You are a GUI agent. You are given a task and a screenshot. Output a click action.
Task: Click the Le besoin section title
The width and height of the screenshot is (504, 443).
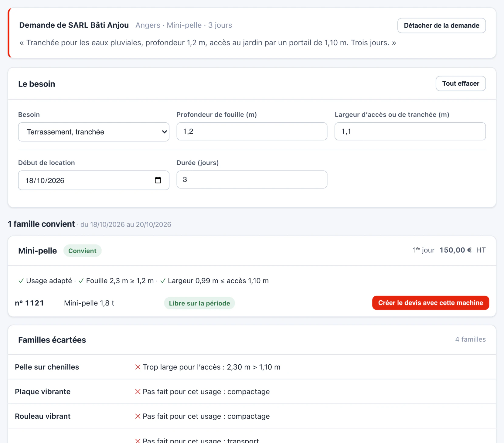point(36,84)
